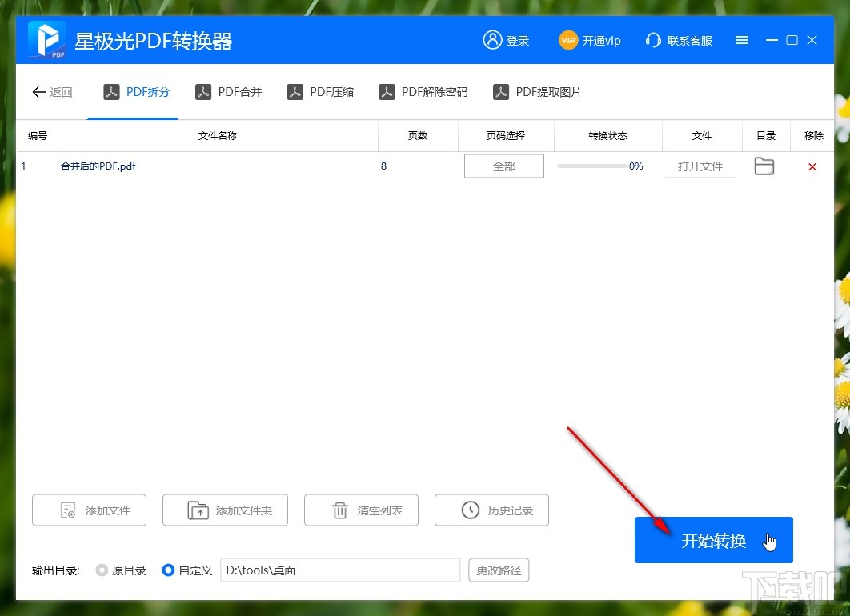Open output folder via the 目录 folder icon
The height and width of the screenshot is (616, 850).
pos(764,166)
